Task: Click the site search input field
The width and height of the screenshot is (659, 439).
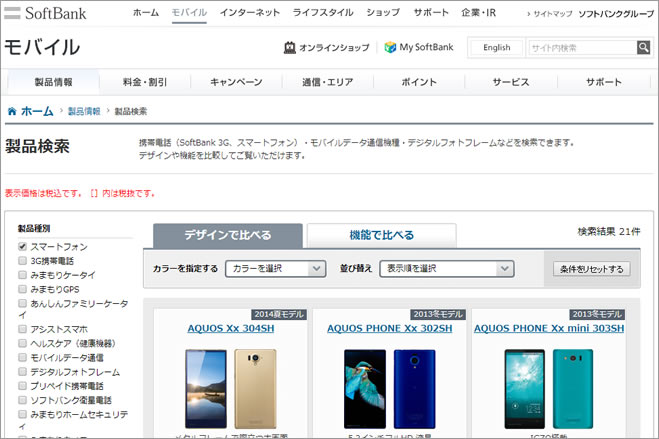Action: [x=583, y=47]
